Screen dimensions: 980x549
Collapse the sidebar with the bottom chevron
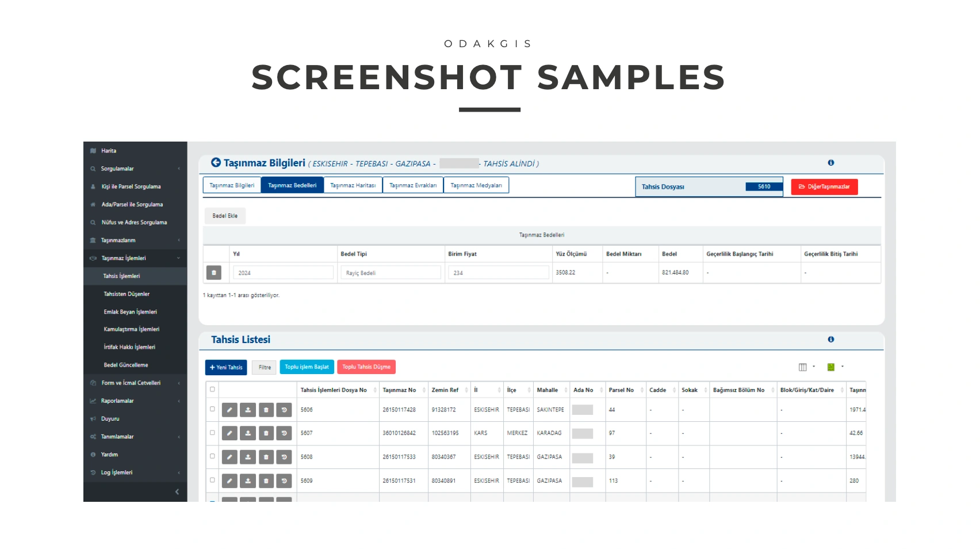(x=177, y=491)
